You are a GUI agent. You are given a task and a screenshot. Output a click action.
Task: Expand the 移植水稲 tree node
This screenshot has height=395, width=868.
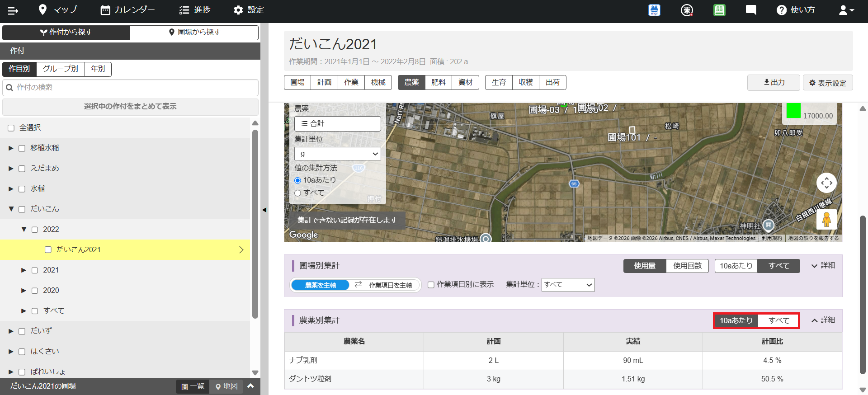coord(11,148)
